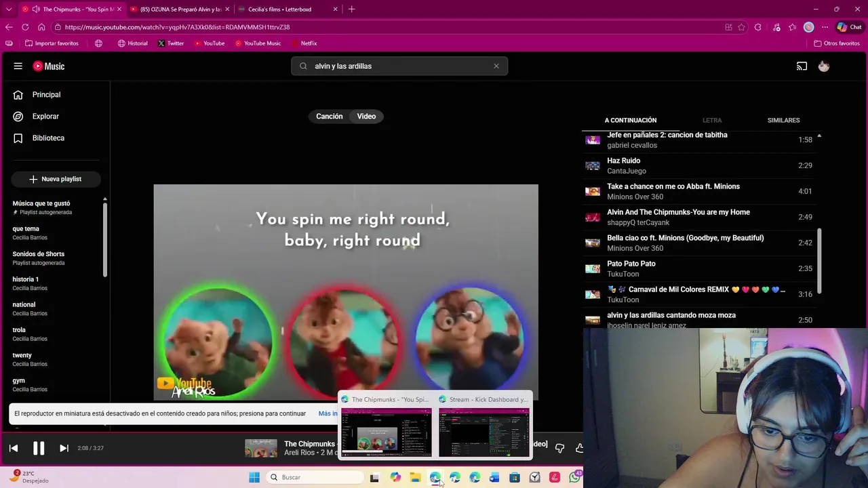Select the SIMILARES tab
The height and width of the screenshot is (488, 868).
coord(783,120)
